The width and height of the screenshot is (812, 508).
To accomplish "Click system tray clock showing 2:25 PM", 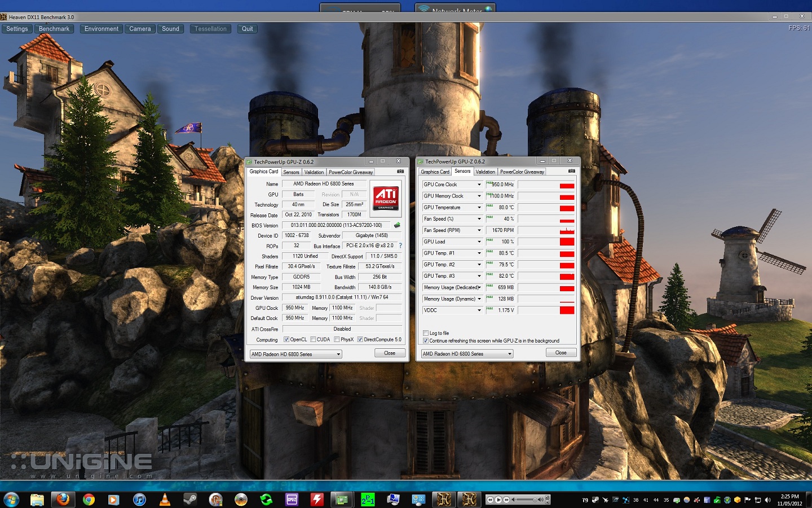I will pos(789,500).
